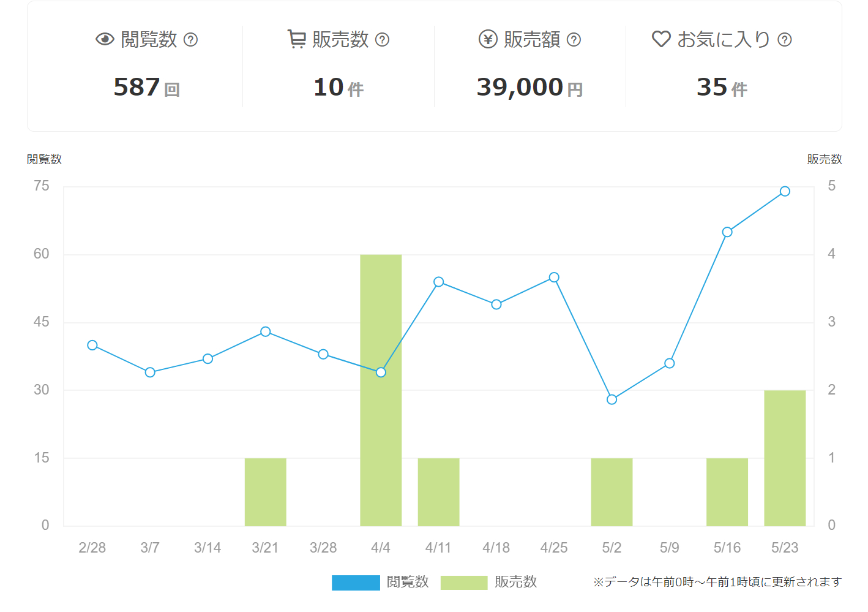Toggle the green 販売数 legend swatch
Image resolution: width=868 pixels, height=612 pixels.
pos(464,583)
